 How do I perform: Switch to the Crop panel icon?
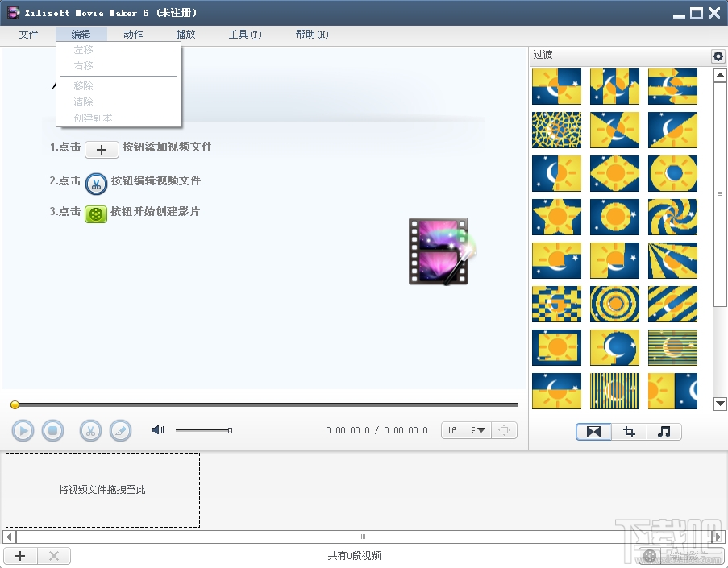coord(629,432)
